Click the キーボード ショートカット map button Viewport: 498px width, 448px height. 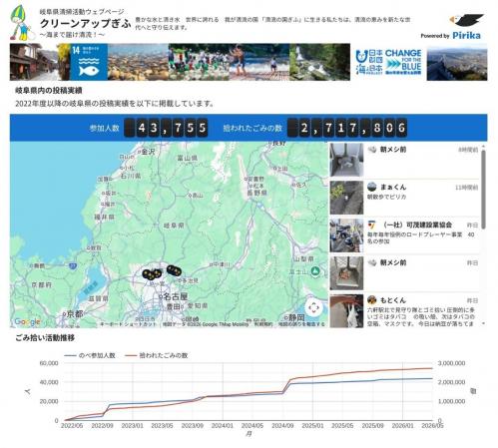coord(128,324)
